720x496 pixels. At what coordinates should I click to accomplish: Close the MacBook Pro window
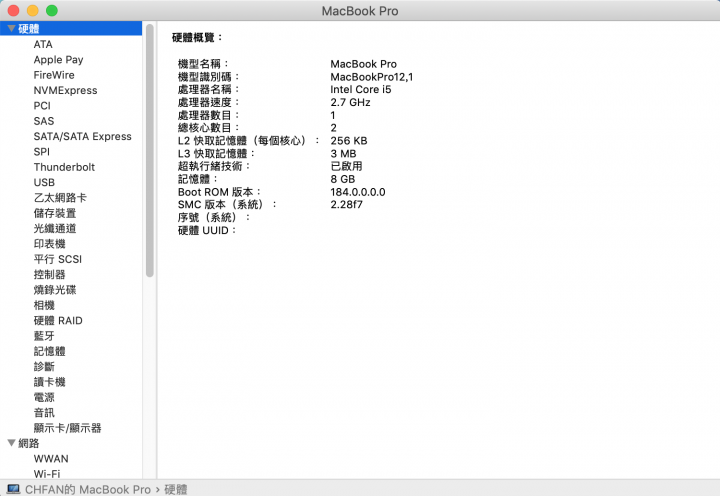pyautogui.click(x=13, y=11)
